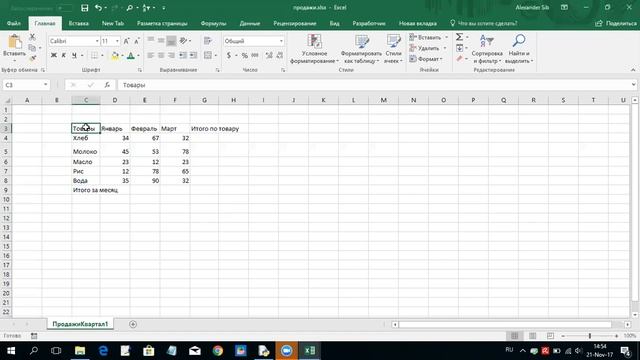Click the Copy icon in clipboard group
Screen dimensions: 640x360
pyautogui.click(x=32, y=48)
